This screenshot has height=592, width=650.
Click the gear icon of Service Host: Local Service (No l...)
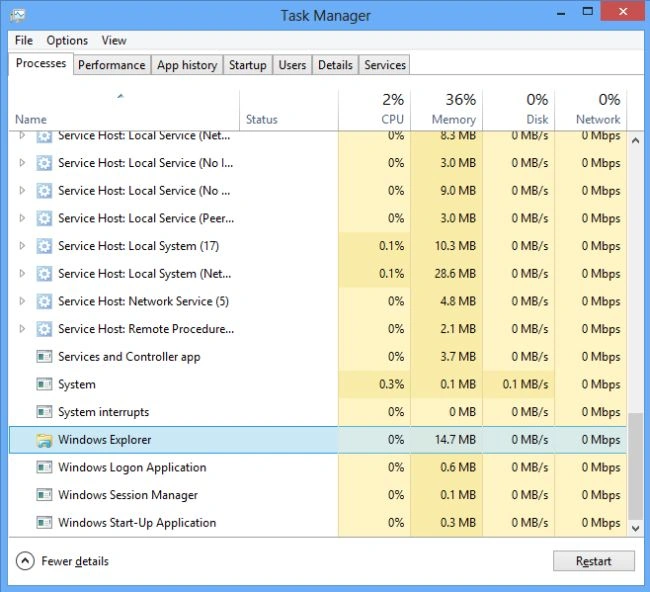tap(44, 163)
